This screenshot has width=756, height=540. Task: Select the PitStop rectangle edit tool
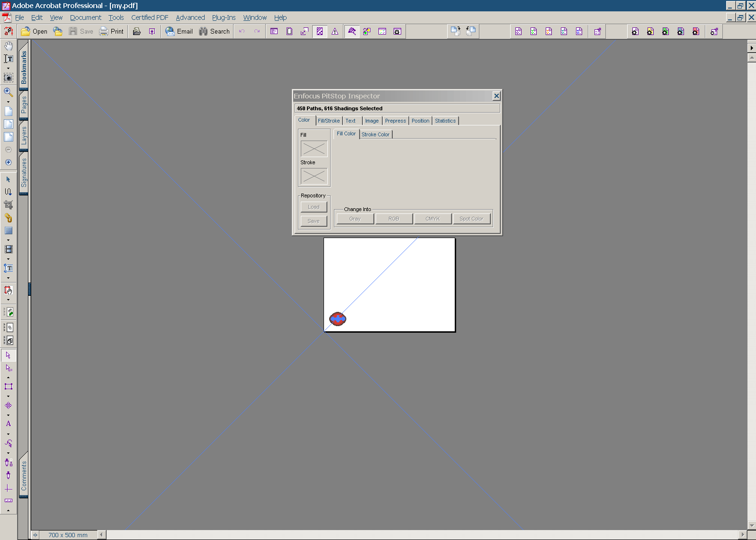9,387
